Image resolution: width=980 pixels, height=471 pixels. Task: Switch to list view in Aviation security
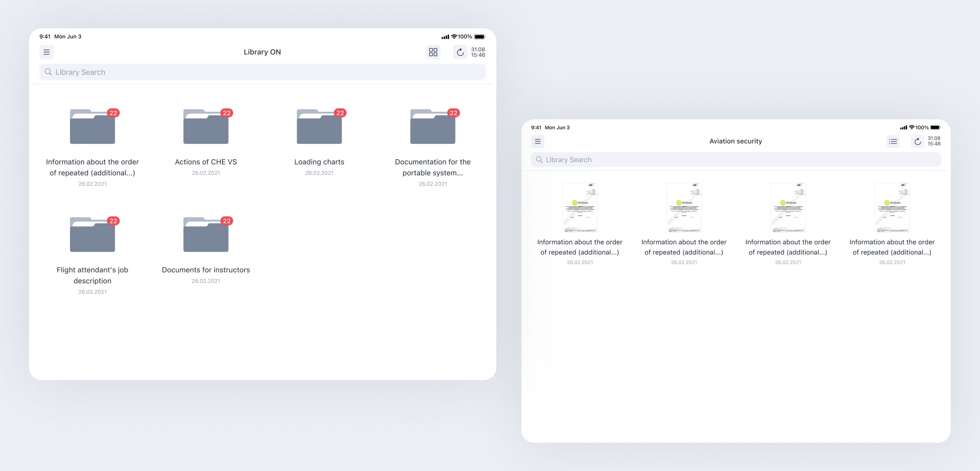[893, 142]
